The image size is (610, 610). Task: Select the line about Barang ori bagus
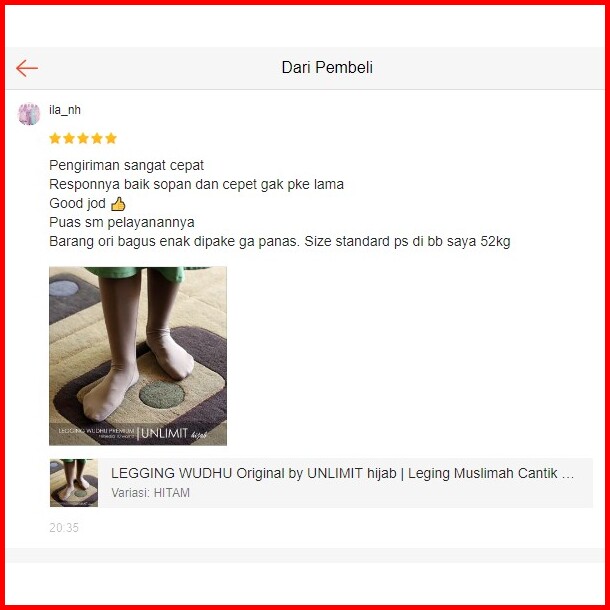coord(280,242)
